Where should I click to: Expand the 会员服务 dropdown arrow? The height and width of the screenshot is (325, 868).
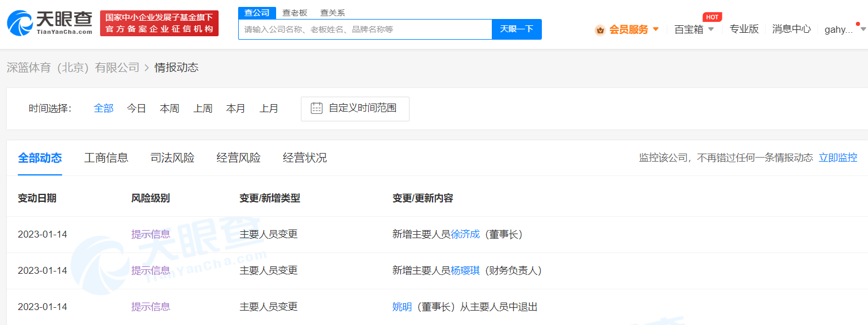(656, 29)
